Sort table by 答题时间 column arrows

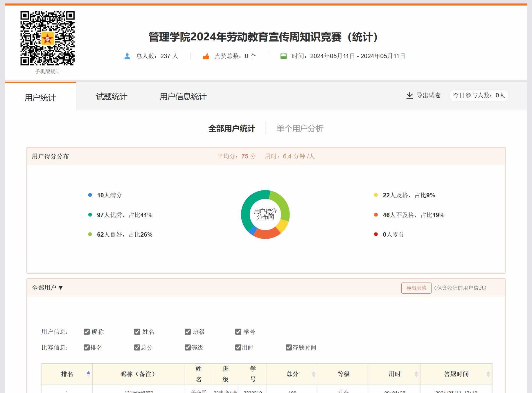(488, 374)
